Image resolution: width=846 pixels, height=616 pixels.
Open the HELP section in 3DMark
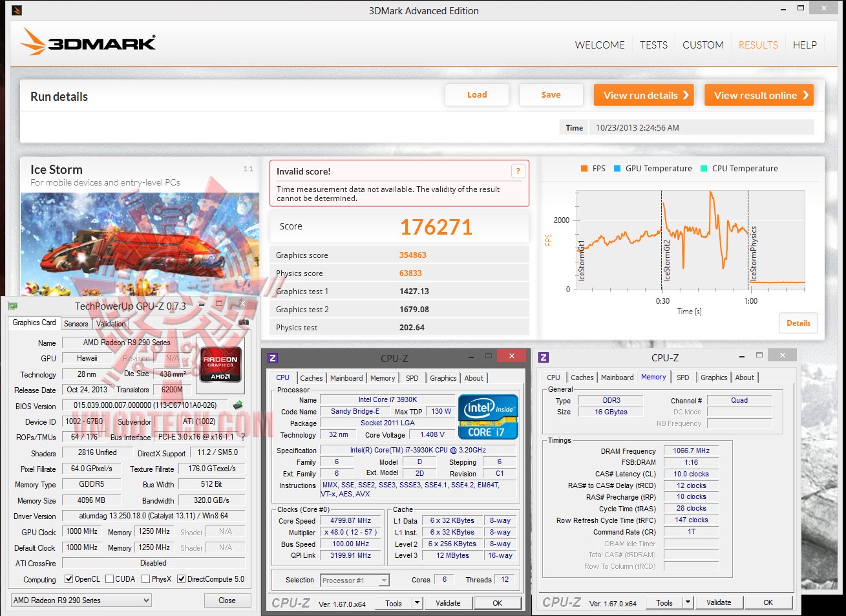pos(805,45)
